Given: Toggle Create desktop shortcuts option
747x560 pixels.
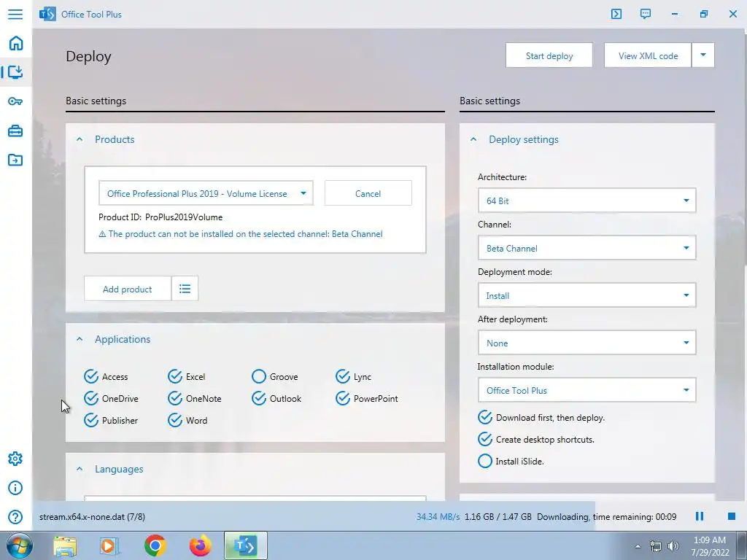Looking at the screenshot, I should coord(536,440).
